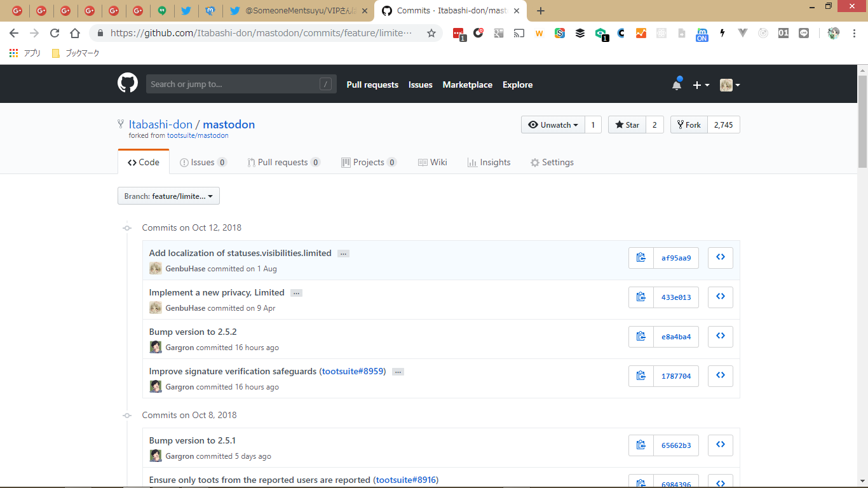Image resolution: width=868 pixels, height=488 pixels.
Task: Expand the plus create-new menu
Action: 701,85
